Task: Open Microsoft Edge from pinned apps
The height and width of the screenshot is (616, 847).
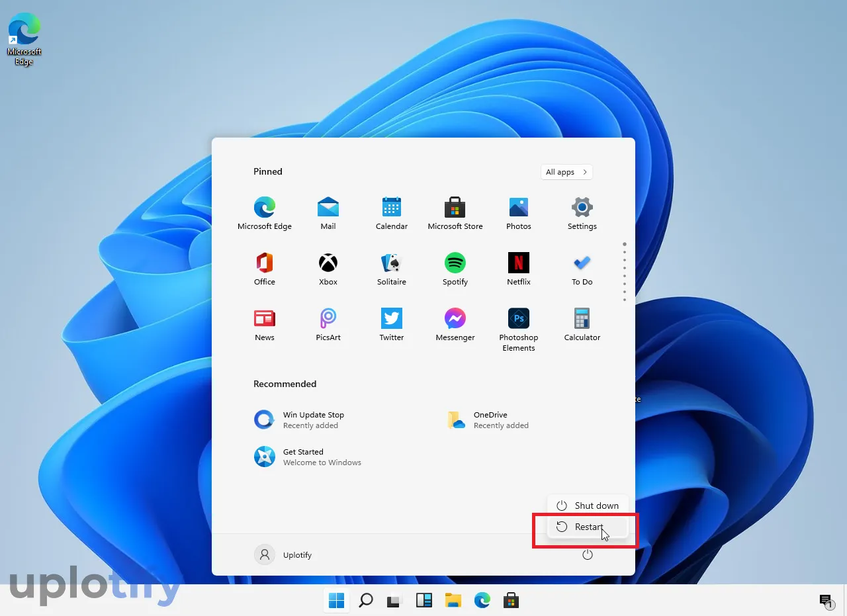Action: click(265, 214)
